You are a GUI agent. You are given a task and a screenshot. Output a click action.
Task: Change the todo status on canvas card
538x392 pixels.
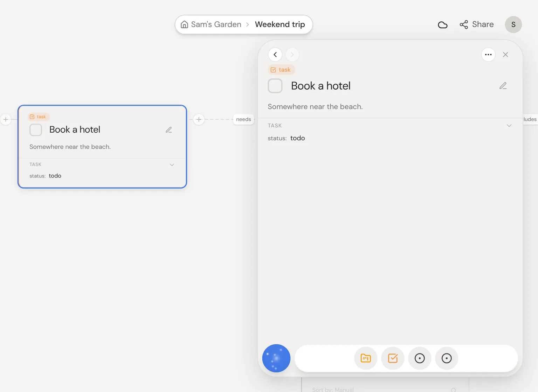pyautogui.click(x=55, y=176)
